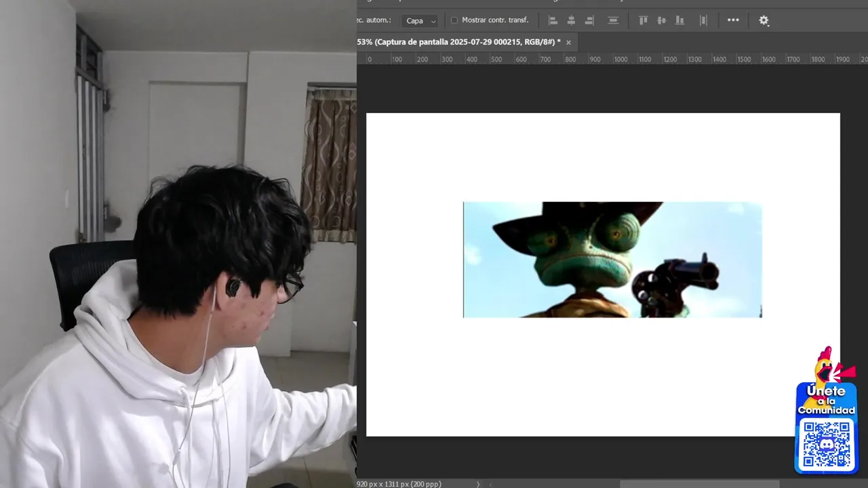Click the distribute horizontally icon
This screenshot has height=488, width=868.
point(703,20)
